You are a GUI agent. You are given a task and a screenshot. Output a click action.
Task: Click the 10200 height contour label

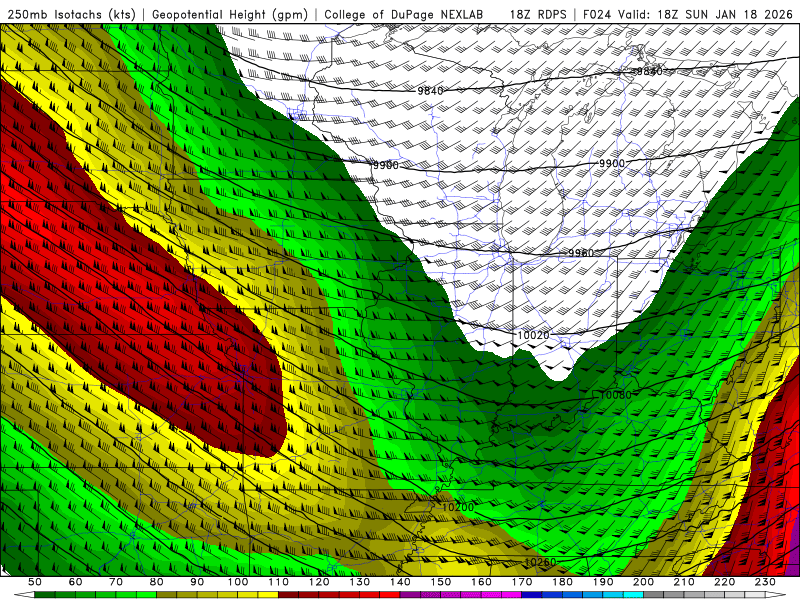(x=458, y=507)
